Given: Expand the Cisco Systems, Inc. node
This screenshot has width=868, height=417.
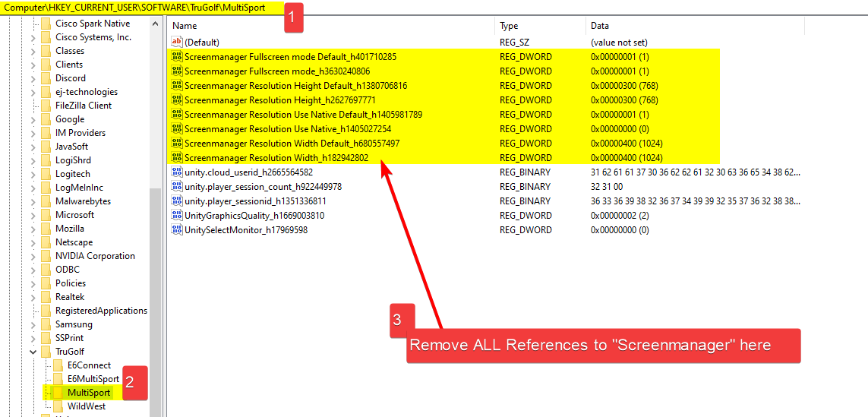Looking at the screenshot, I should pos(33,37).
